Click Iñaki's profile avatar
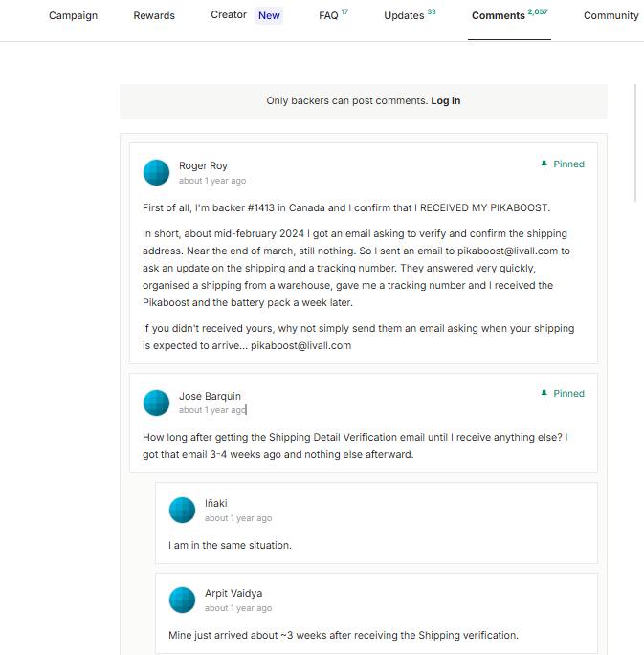The height and width of the screenshot is (655, 644). [x=182, y=510]
